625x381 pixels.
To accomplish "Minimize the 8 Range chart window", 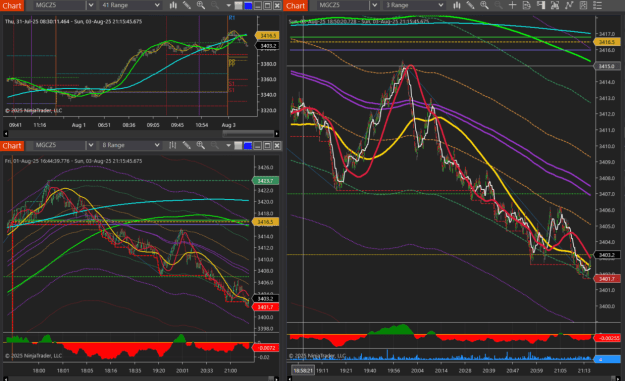I will point(258,145).
